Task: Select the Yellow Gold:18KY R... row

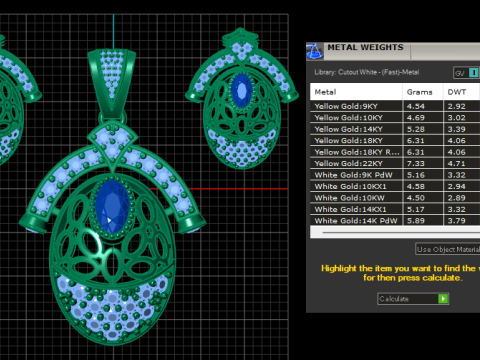Action: pos(395,152)
